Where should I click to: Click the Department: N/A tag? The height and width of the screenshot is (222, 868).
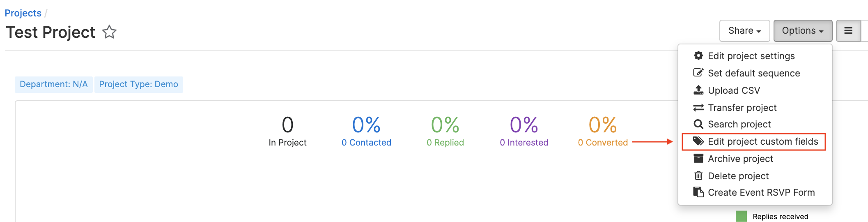click(54, 84)
